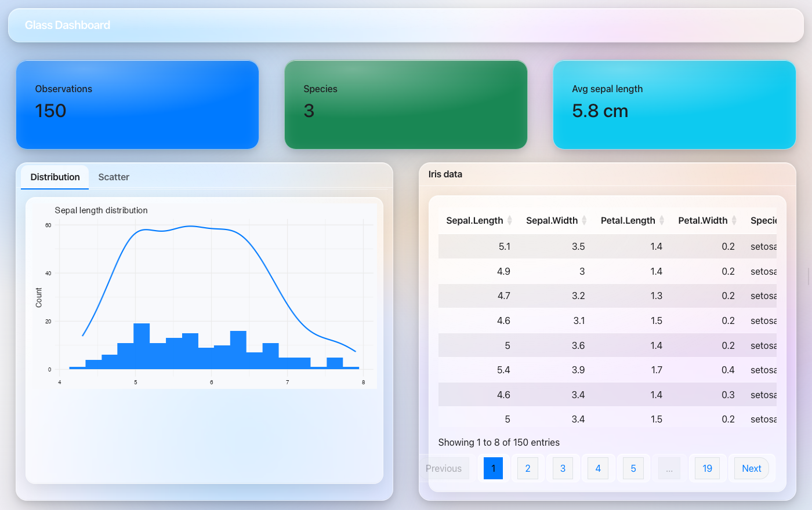812x510 pixels.
Task: Click the Sepal.Width value 3.6
Action: pyautogui.click(x=578, y=345)
